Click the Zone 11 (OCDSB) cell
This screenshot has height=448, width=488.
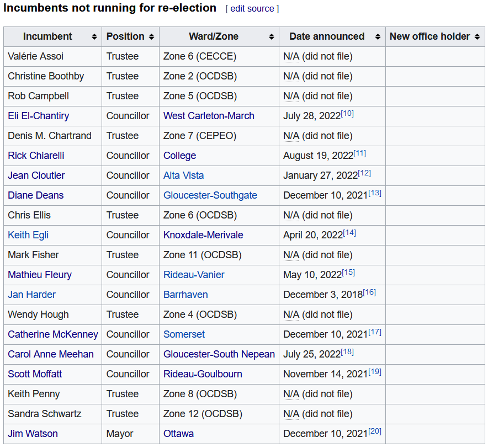pyautogui.click(x=219, y=255)
